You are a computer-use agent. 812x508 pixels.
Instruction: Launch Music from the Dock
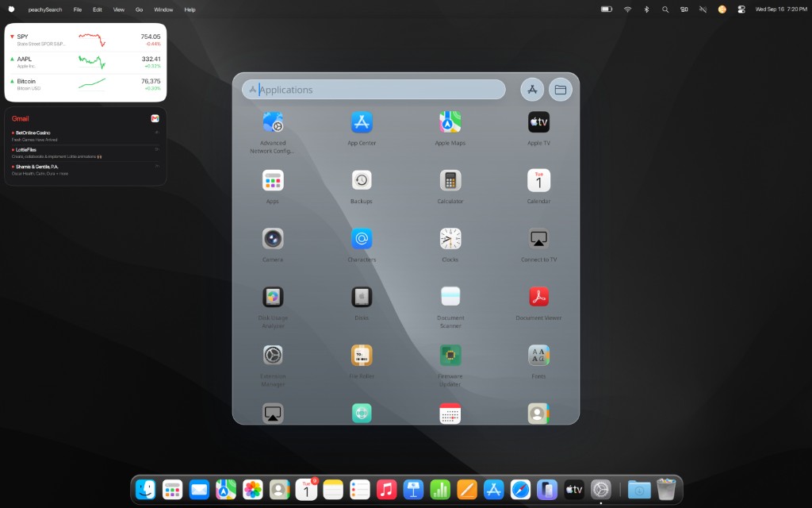(x=386, y=489)
